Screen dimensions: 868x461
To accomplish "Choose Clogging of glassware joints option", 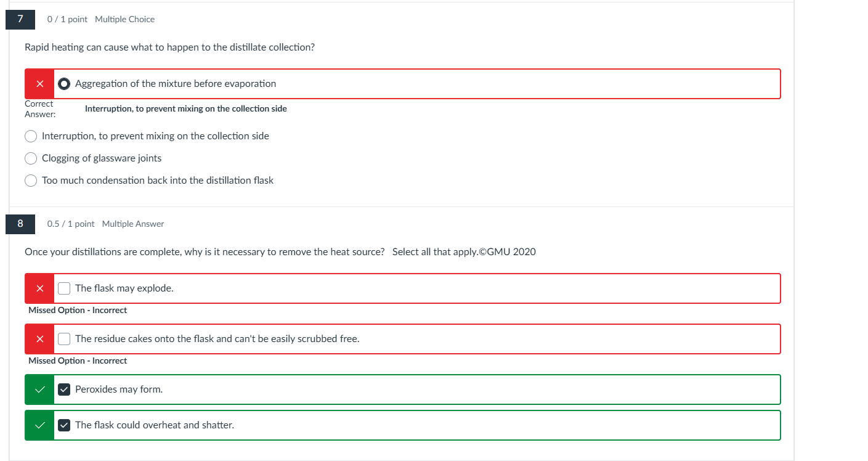I will point(31,158).
